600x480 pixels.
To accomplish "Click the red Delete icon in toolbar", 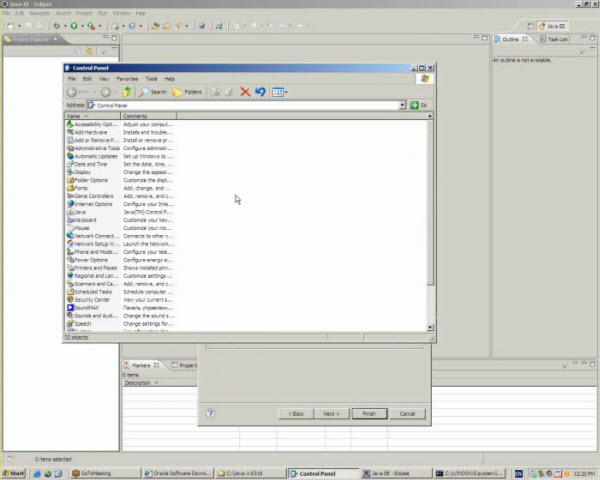I will coord(245,92).
